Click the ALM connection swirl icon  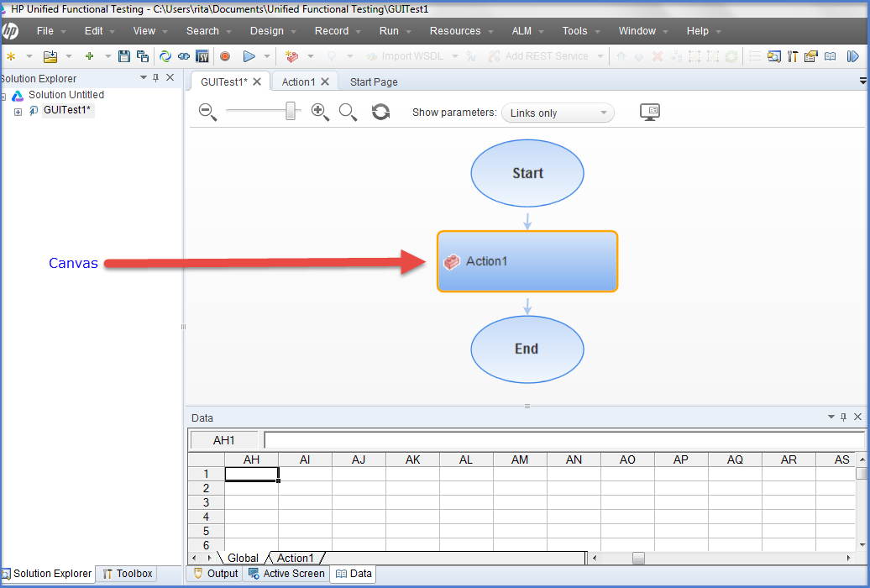coord(165,56)
